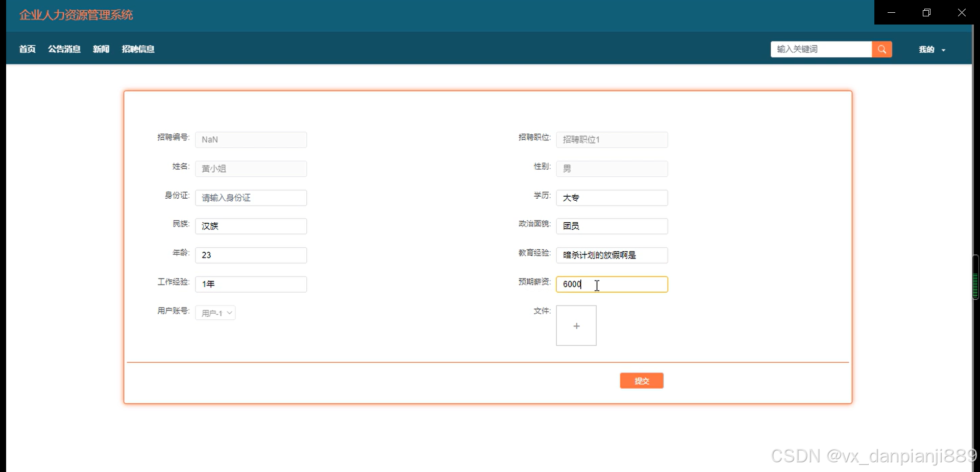
Task: Focus the keyword search input field
Action: (x=821, y=49)
